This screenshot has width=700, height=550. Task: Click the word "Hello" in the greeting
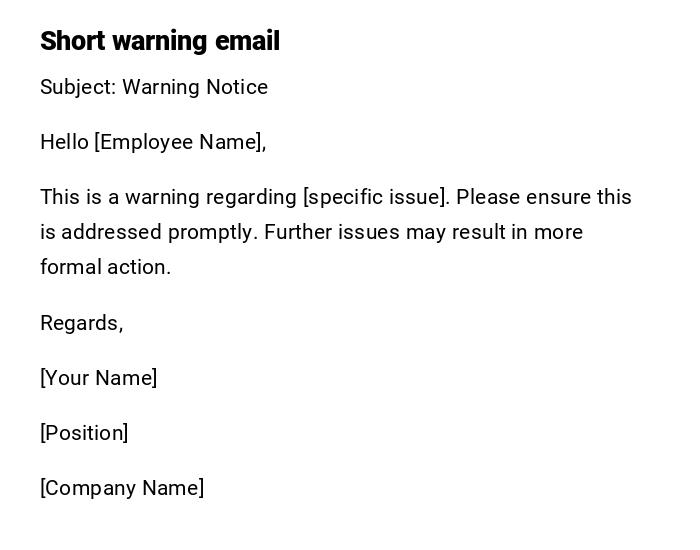pyautogui.click(x=64, y=142)
